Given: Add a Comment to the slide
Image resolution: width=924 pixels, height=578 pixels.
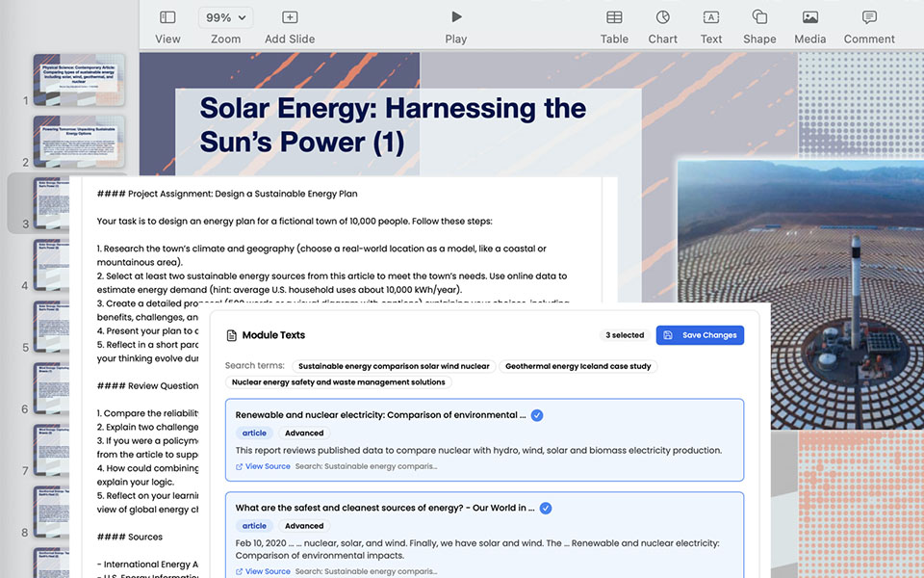Looking at the screenshot, I should click(869, 17).
